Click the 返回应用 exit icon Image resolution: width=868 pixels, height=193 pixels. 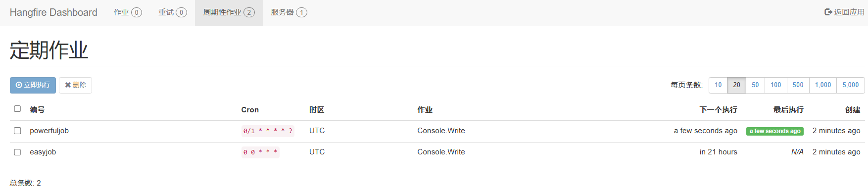(828, 12)
